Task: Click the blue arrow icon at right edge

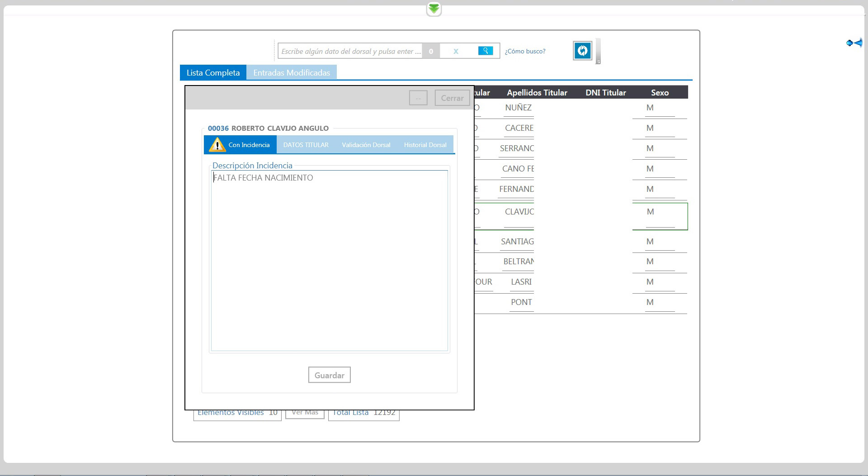Action: pyautogui.click(x=854, y=43)
